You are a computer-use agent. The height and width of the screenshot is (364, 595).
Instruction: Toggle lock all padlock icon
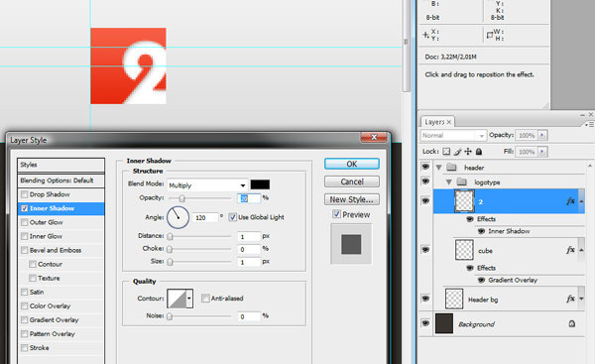click(x=479, y=152)
